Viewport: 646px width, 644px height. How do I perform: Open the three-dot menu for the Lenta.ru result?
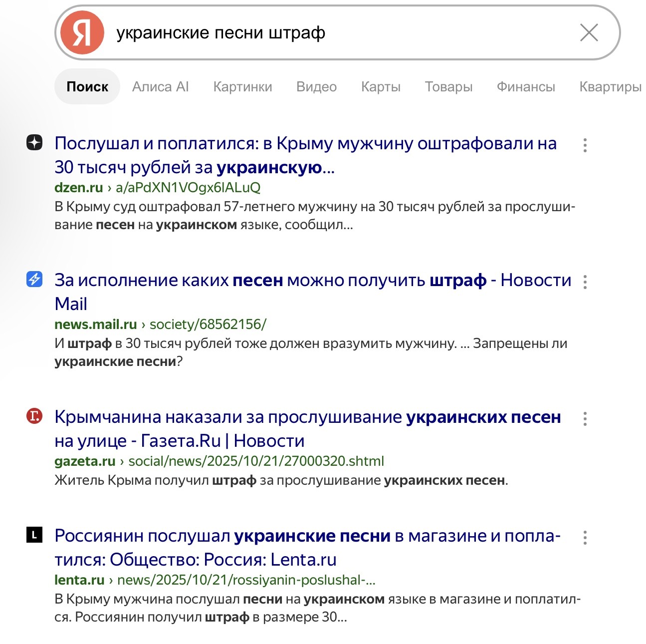pyautogui.click(x=585, y=538)
